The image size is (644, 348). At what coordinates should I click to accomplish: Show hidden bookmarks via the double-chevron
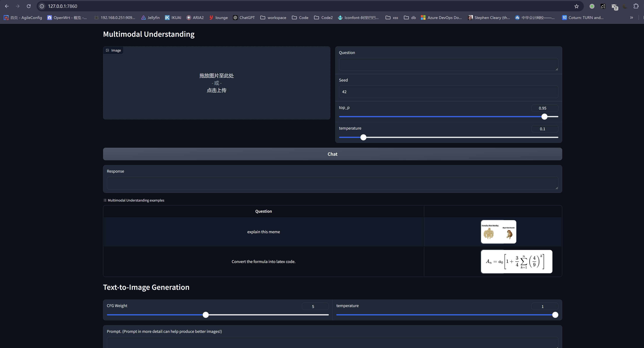(x=631, y=17)
